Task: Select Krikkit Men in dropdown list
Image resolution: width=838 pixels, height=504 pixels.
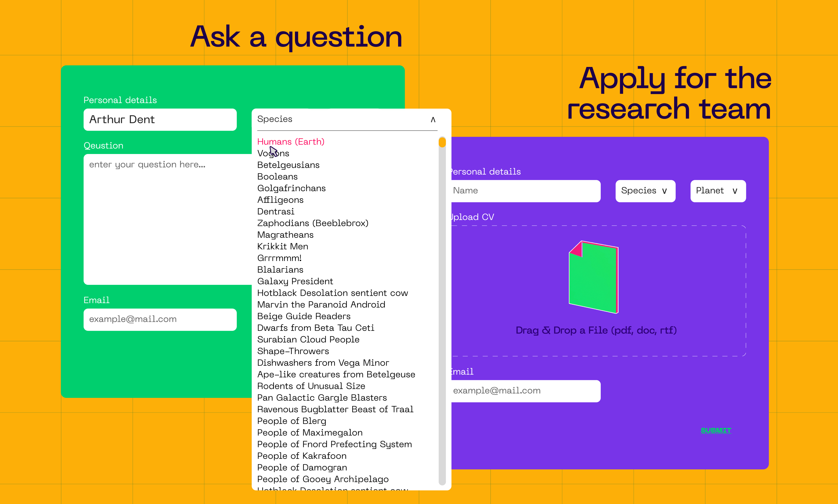Action: click(282, 247)
